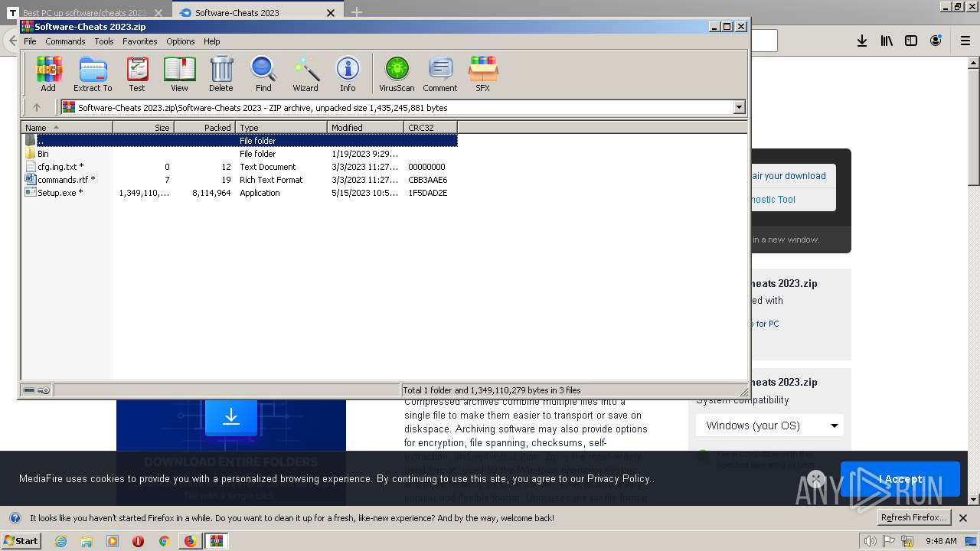Open a new Firefox tab
This screenshot has height=551, width=980.
coord(357,12)
